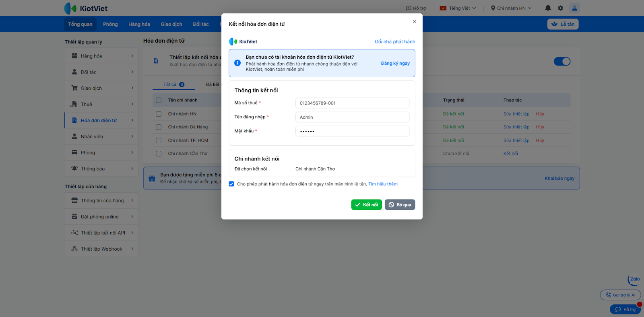Viewport: 644px width, 317px height.
Task: Click Hủy for Chi nhánh TP. HCM row
Action: pos(540,140)
